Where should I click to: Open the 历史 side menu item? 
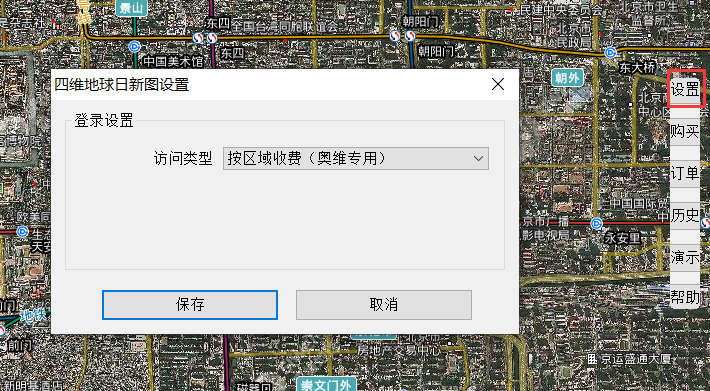pyautogui.click(x=685, y=215)
